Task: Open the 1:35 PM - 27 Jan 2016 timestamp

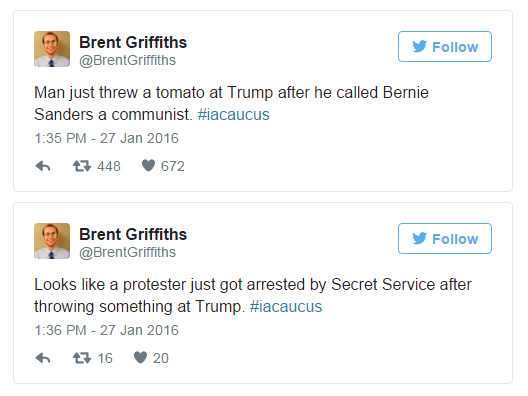Action: coord(106,138)
